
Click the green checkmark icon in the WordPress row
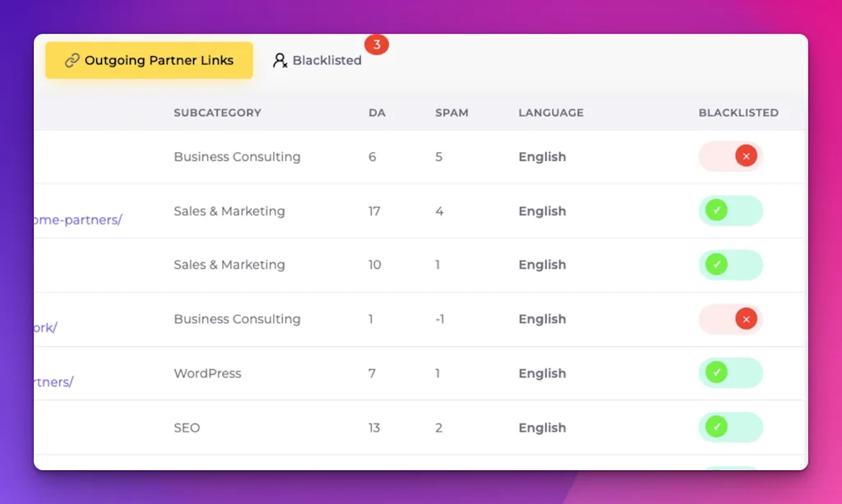(x=717, y=373)
